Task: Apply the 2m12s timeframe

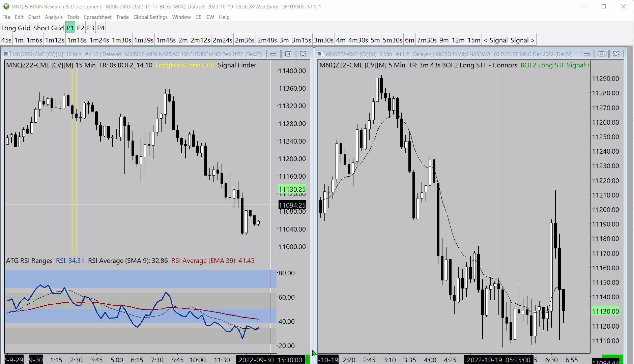Action: click(200, 40)
